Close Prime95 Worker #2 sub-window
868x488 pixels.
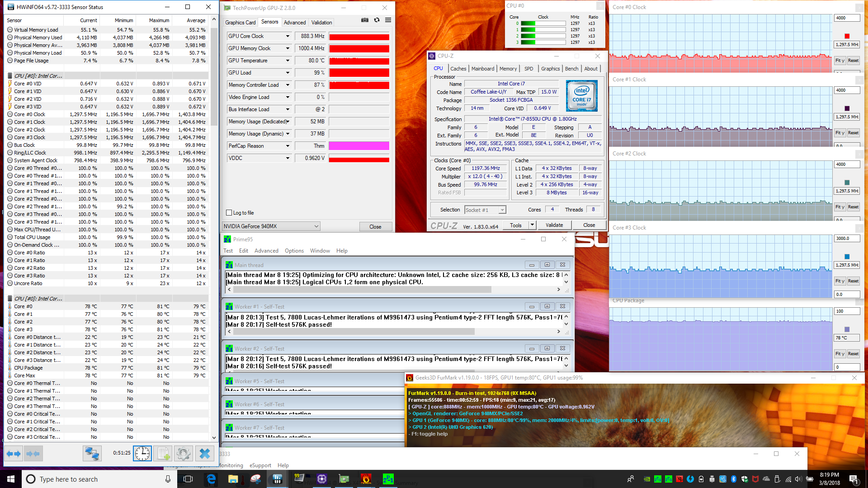coord(562,348)
